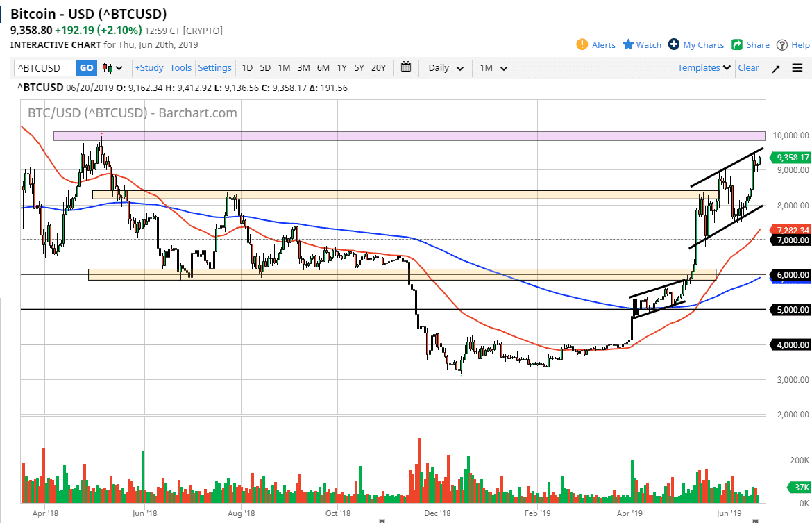The image size is (812, 523).
Task: Click the Help question icon
Action: click(781, 44)
